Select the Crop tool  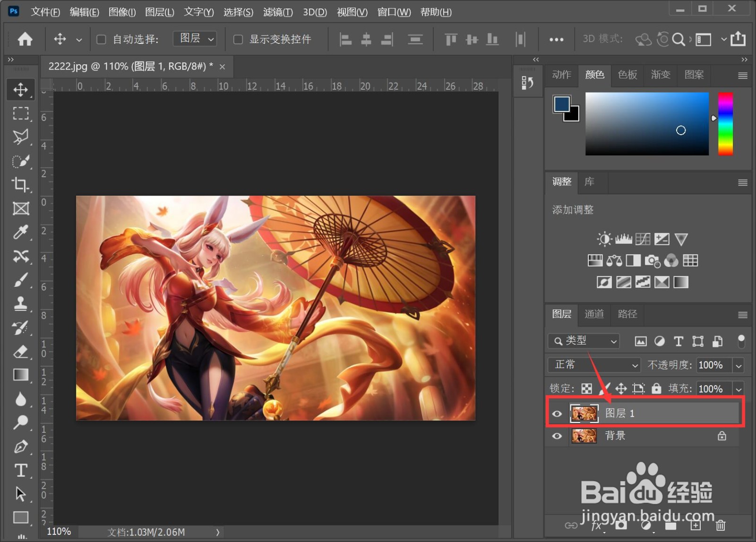click(x=20, y=185)
